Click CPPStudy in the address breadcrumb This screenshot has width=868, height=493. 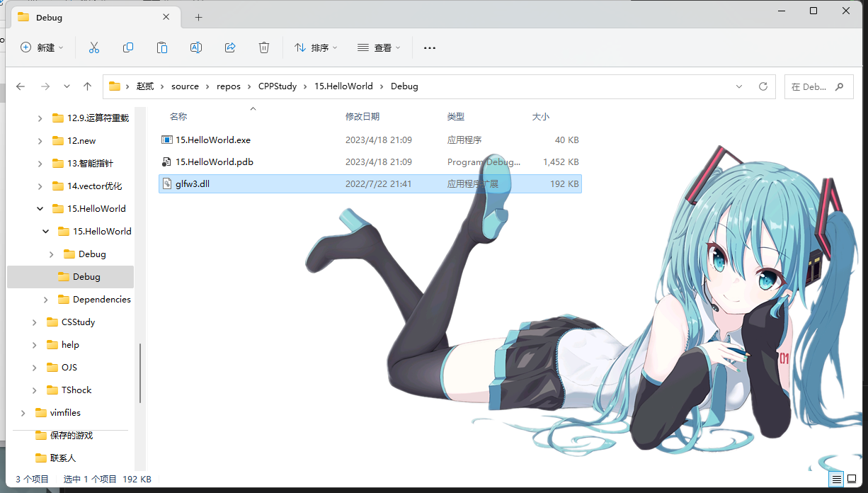277,86
